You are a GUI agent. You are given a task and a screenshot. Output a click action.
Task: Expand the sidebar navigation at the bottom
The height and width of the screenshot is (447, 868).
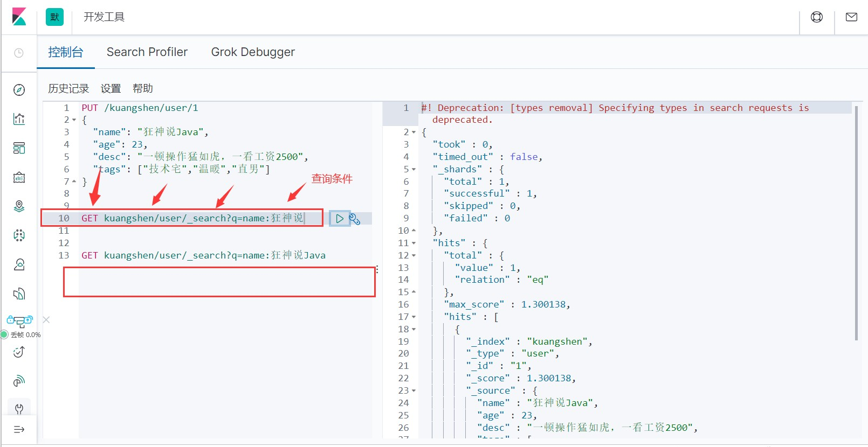pos(19,429)
